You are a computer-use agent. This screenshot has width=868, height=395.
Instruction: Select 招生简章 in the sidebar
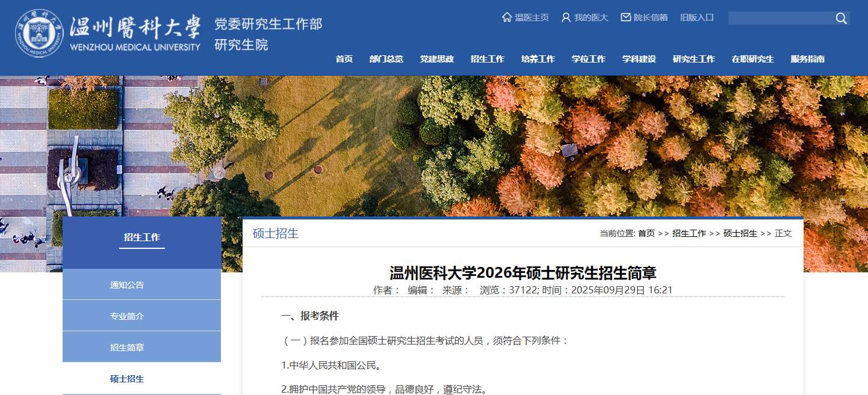pyautogui.click(x=142, y=347)
